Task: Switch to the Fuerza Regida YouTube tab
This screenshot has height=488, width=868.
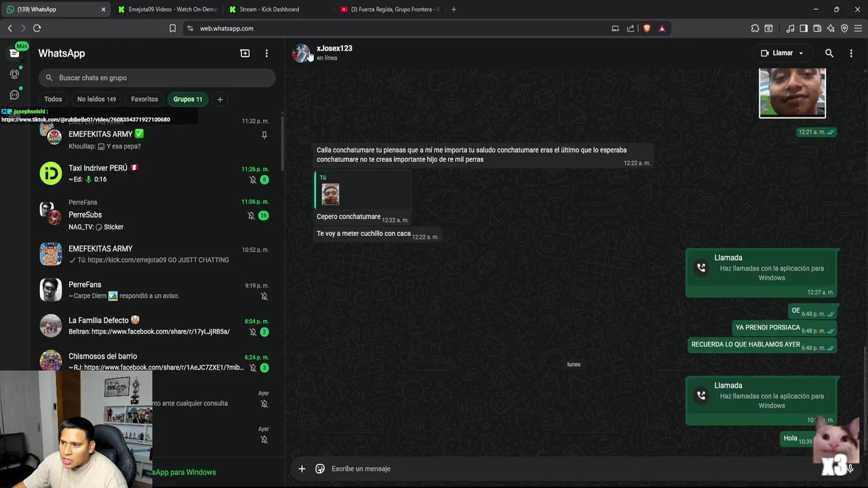Action: [390, 9]
